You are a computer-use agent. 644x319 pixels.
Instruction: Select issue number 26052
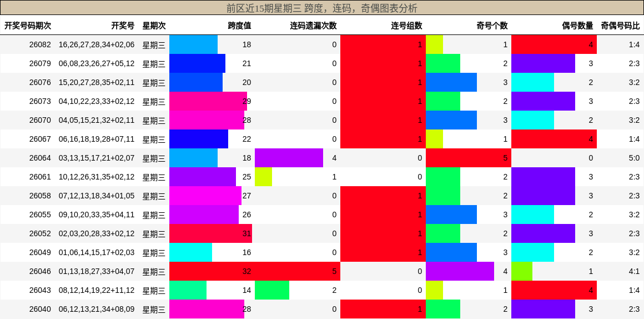(40, 233)
